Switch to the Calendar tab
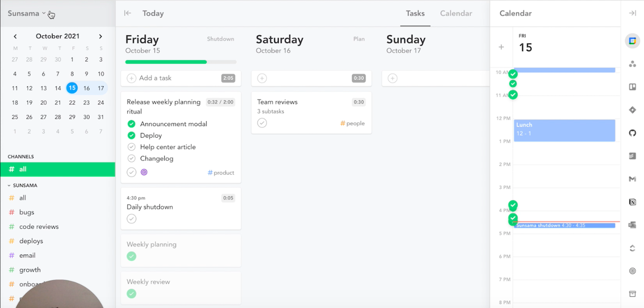Image resolution: width=644 pixels, height=308 pixels. (456, 13)
